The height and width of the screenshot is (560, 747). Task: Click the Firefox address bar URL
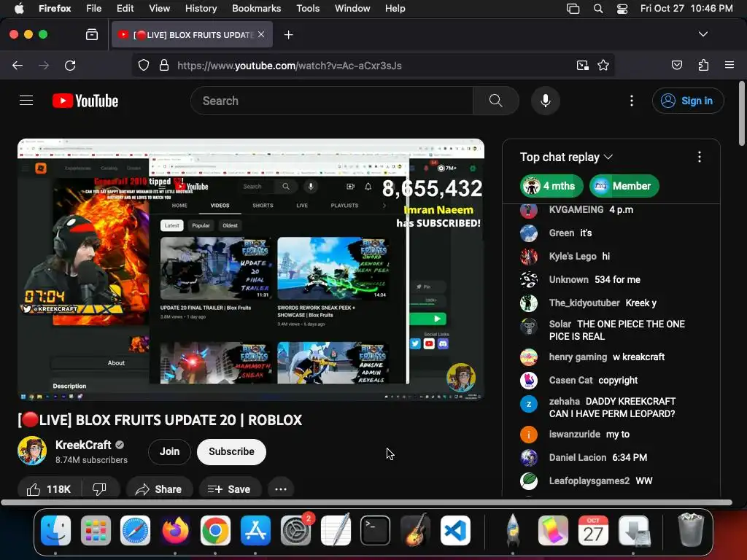(x=289, y=65)
